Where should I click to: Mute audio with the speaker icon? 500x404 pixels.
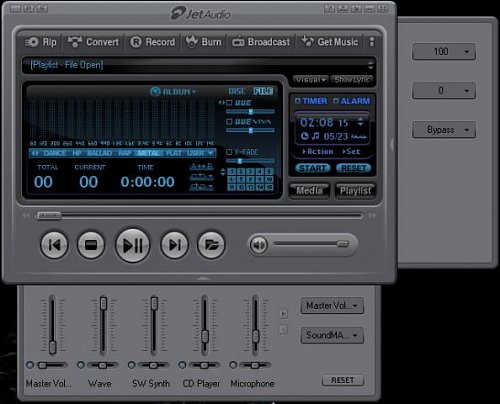coord(259,245)
